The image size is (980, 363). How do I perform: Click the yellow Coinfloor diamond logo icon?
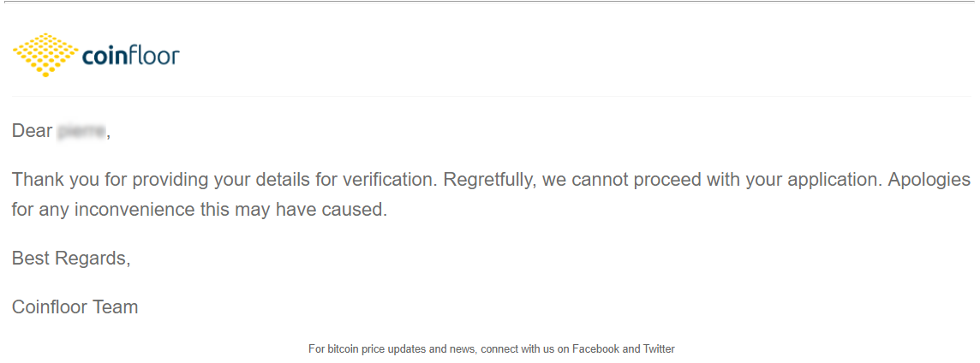point(45,55)
